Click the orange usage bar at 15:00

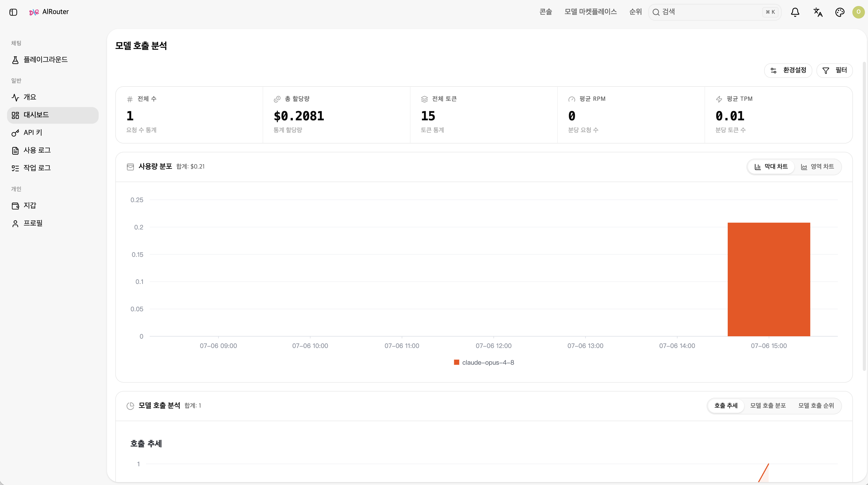click(x=769, y=279)
